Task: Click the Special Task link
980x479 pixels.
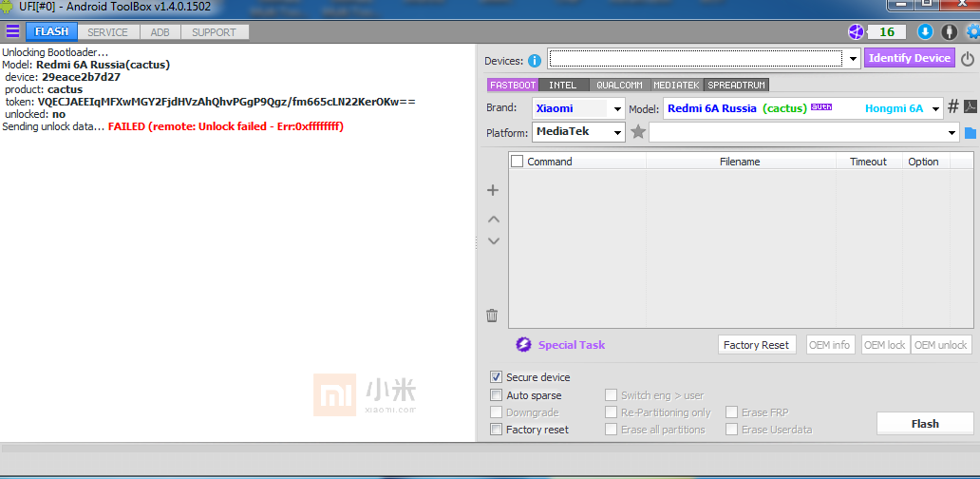Action: [572, 345]
